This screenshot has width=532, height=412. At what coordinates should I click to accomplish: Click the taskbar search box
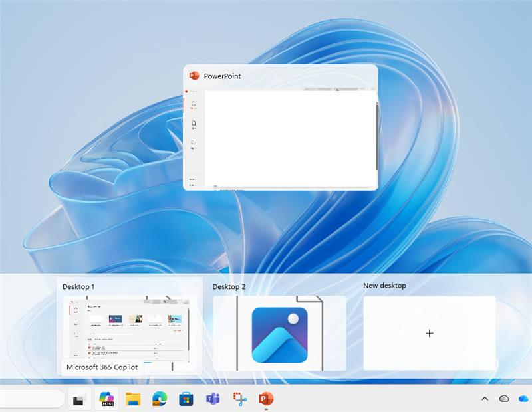pos(31,399)
